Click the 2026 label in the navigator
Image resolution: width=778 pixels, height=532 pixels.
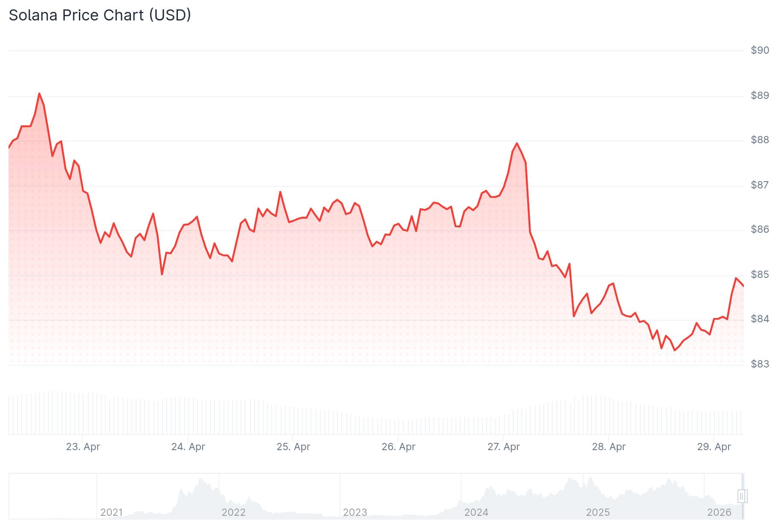[719, 512]
